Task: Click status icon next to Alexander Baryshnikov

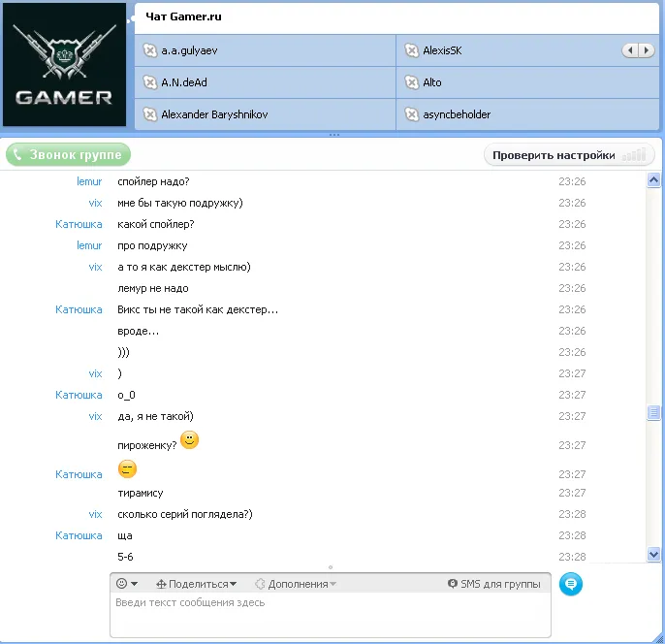Action: pos(149,114)
